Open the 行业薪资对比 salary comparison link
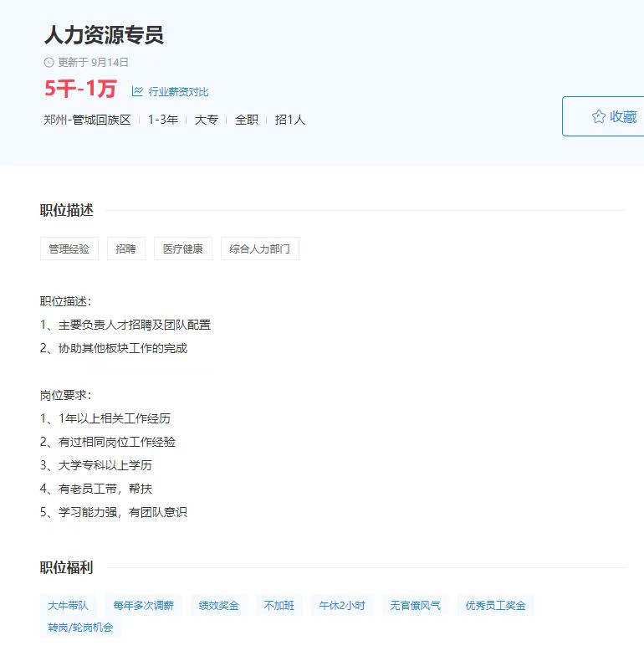 (178, 92)
